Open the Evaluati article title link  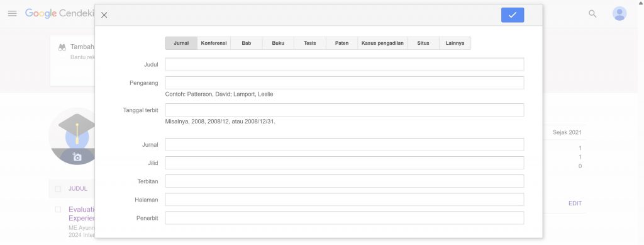click(82, 214)
